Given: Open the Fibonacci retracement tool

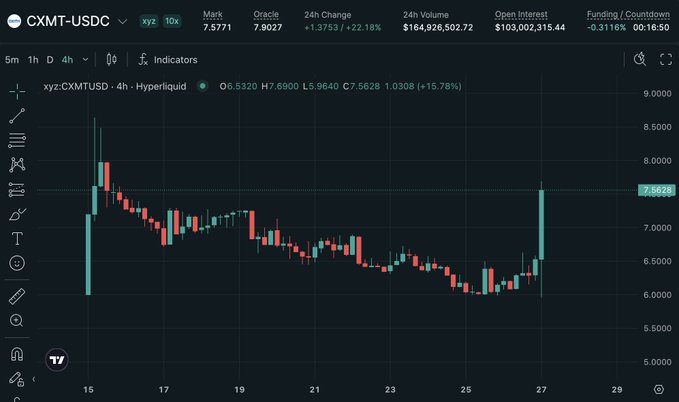Looking at the screenshot, I should tap(17, 140).
